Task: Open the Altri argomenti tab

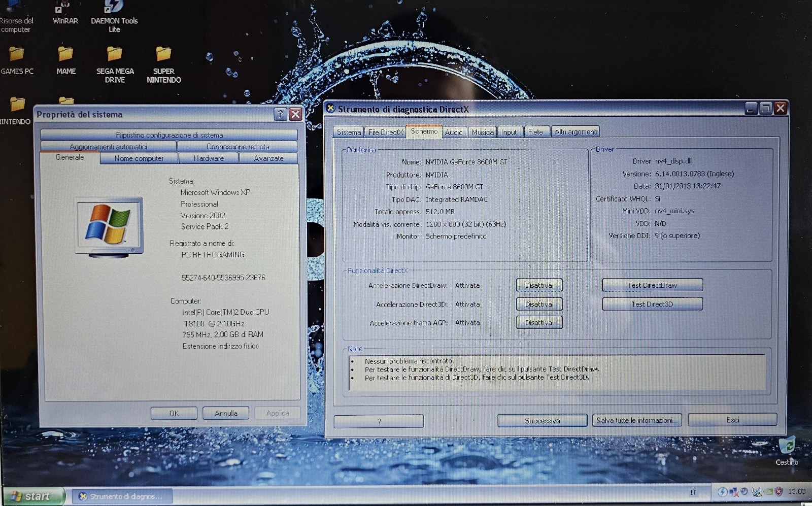Action: coord(576,132)
